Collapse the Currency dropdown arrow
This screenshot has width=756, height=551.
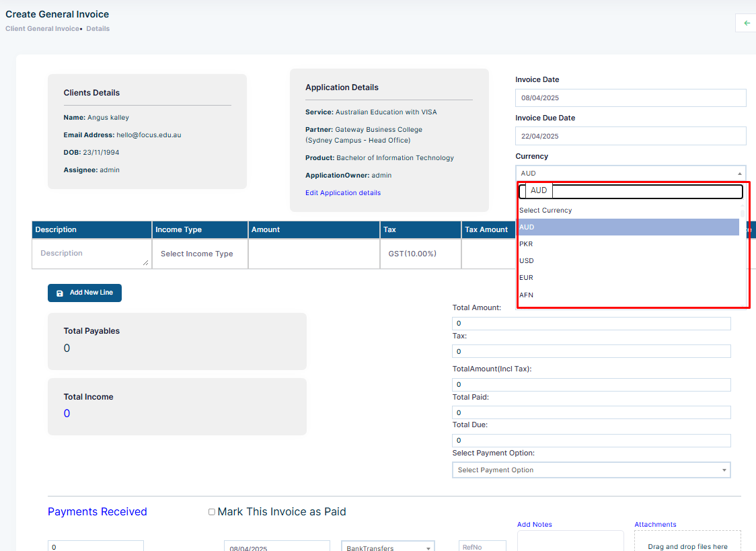pyautogui.click(x=739, y=174)
